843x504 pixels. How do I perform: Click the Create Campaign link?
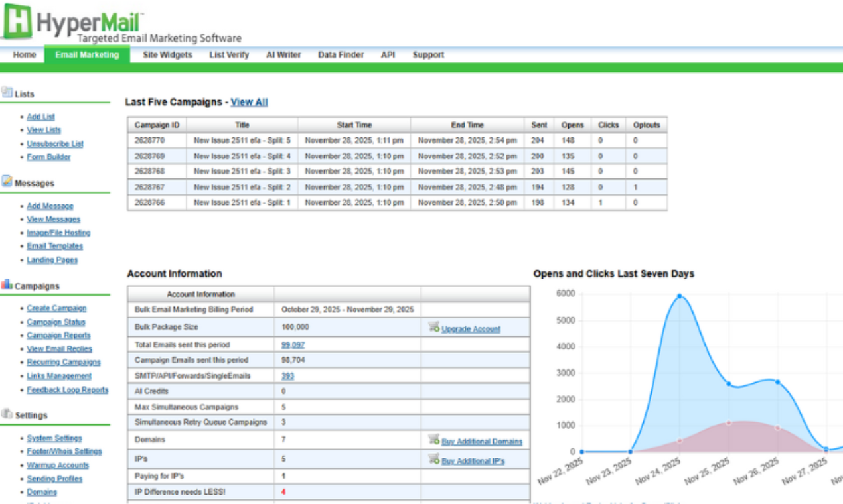[56, 308]
